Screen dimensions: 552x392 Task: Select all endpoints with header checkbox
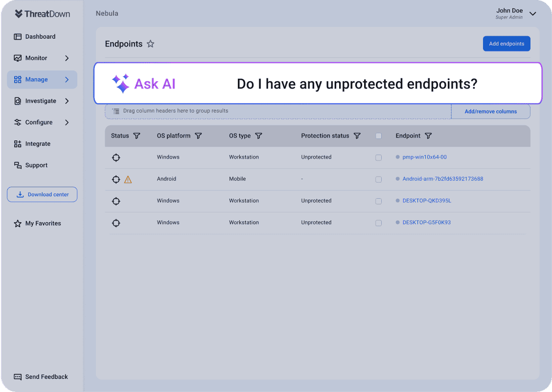[378, 136]
